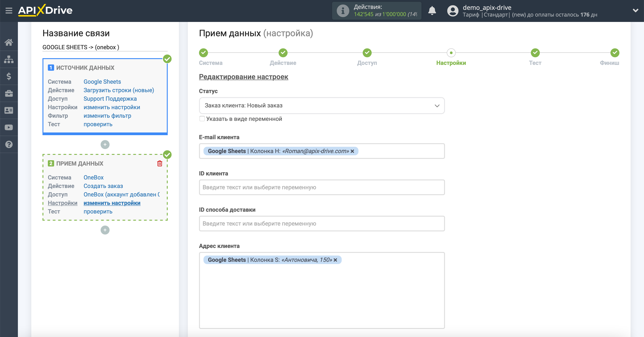Click the user avatar icon
Screen dimensions: 644x337
[x=453, y=11]
